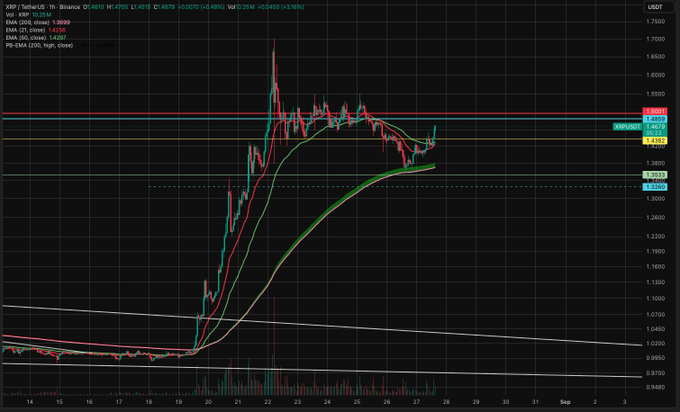Click the cyan 1.4859 price label
The height and width of the screenshot is (412, 680).
tap(655, 119)
